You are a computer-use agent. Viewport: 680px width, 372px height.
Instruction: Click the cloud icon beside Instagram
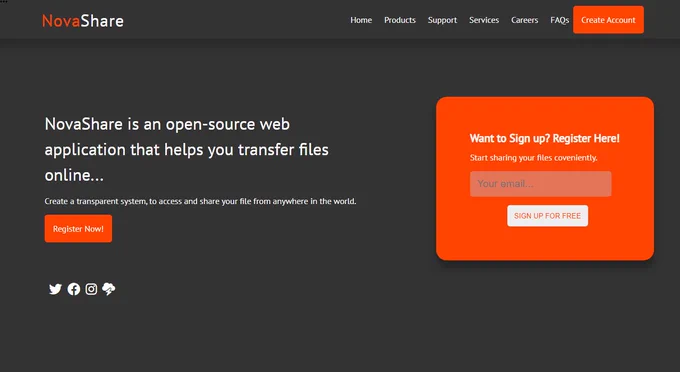click(109, 289)
